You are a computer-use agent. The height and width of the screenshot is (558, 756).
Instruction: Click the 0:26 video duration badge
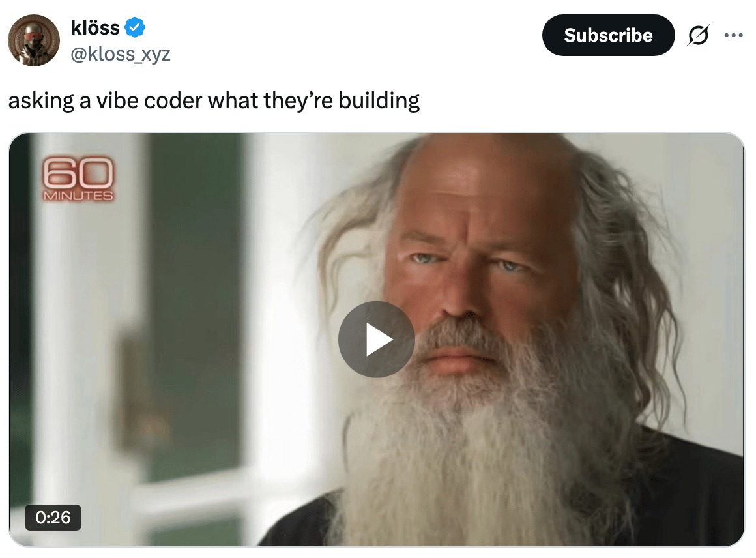[53, 518]
